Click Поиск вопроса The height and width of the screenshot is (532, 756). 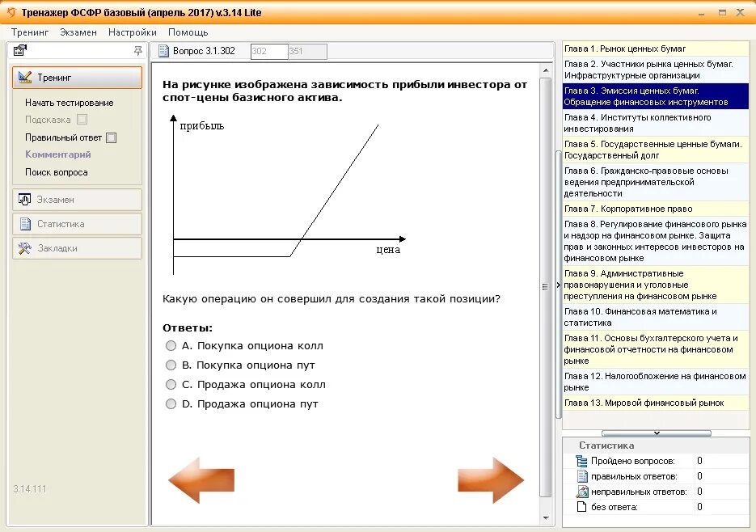[x=57, y=172]
